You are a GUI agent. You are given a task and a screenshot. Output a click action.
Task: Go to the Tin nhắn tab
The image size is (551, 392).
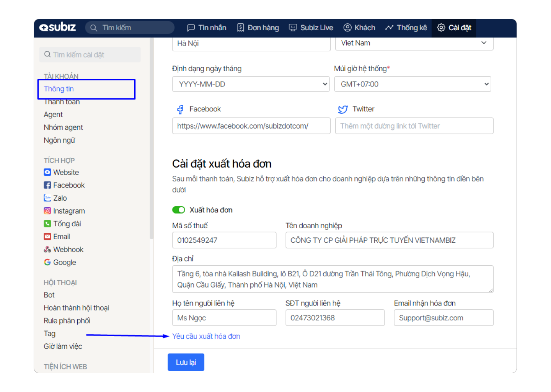[x=207, y=28]
